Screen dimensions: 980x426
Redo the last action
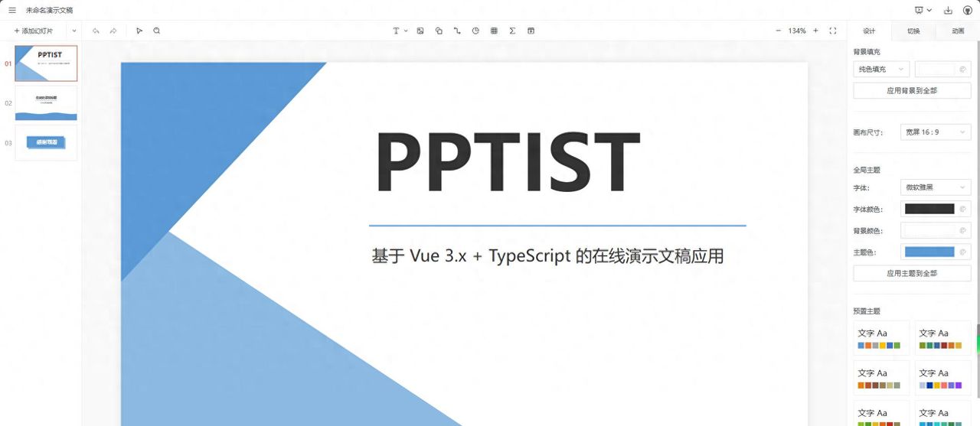click(113, 31)
